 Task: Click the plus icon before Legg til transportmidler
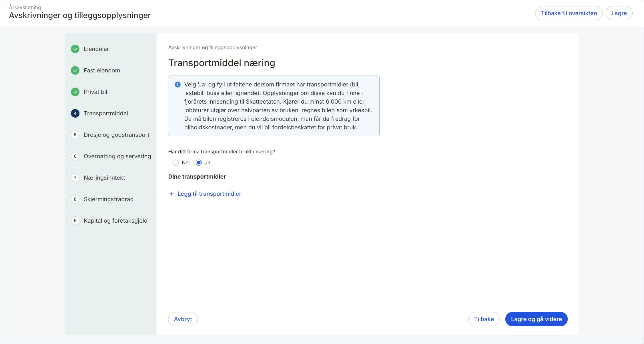171,194
